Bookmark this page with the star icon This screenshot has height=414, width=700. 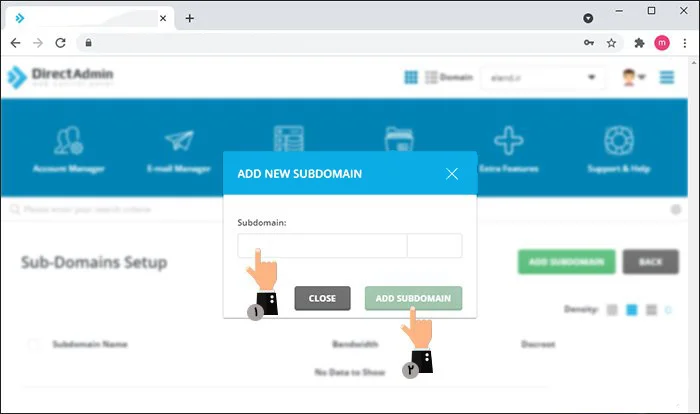pos(611,43)
